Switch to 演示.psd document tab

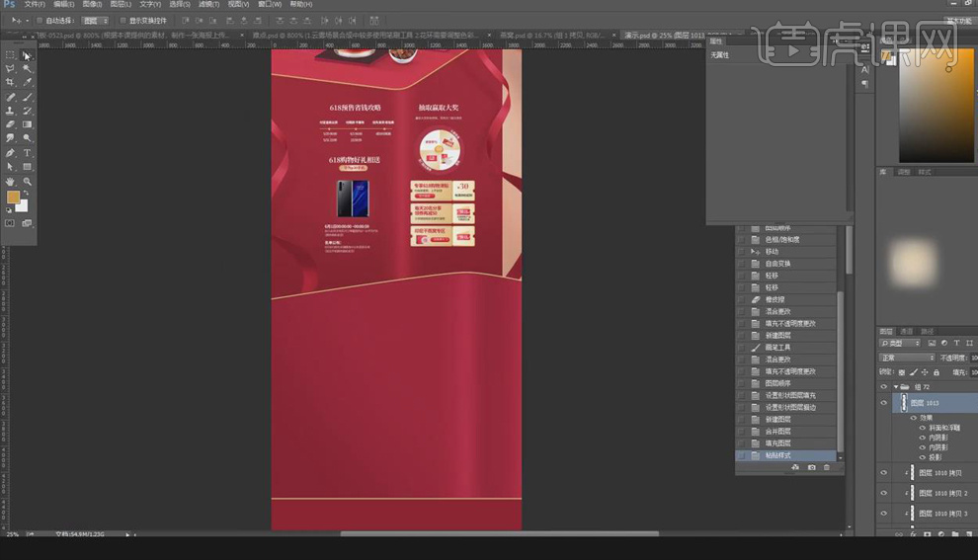pos(664,36)
